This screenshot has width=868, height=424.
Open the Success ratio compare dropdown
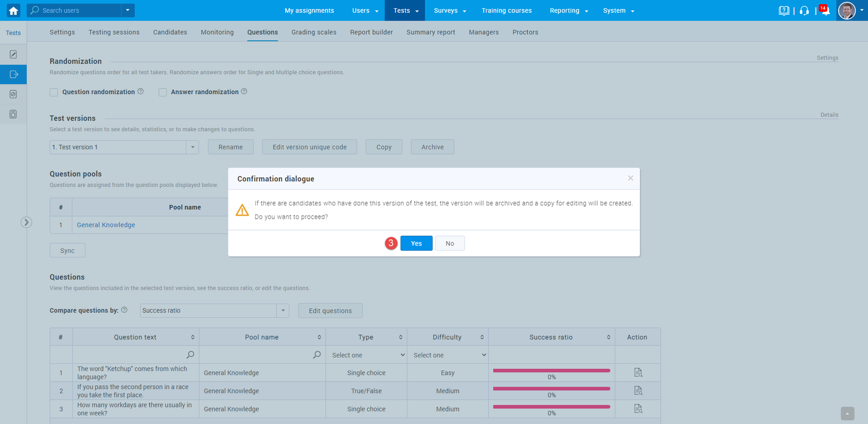(x=283, y=311)
